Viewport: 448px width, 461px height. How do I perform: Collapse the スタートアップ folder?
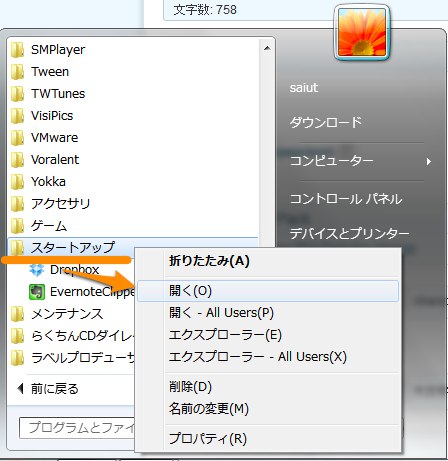click(73, 248)
